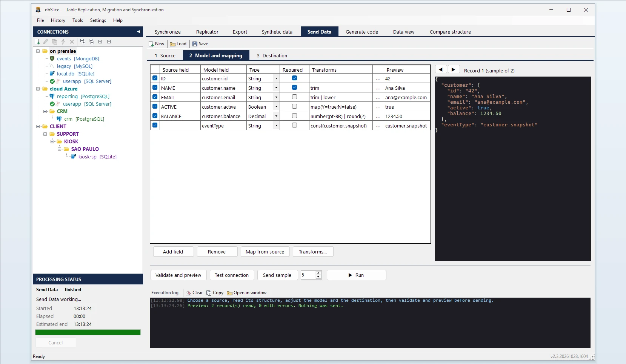Screen dimensions: 626x364
Task: Click the Clear log icon
Action: (189, 293)
